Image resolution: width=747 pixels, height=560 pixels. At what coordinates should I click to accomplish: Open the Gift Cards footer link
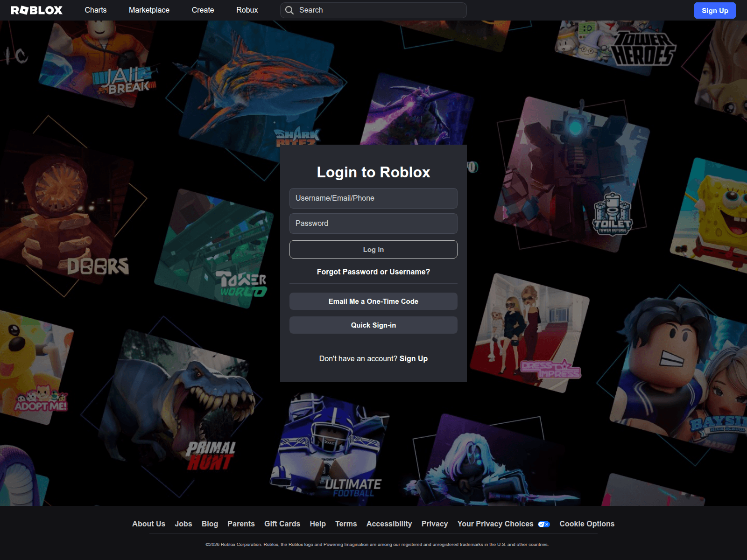(x=282, y=524)
